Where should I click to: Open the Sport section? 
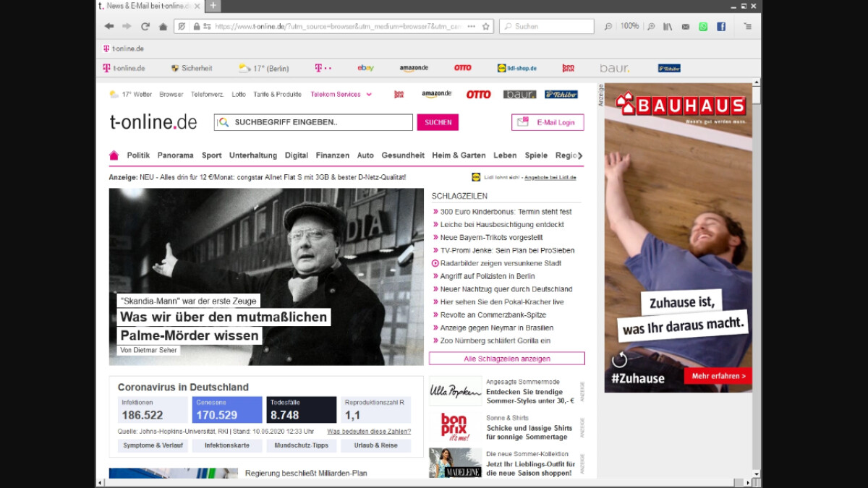[212, 155]
